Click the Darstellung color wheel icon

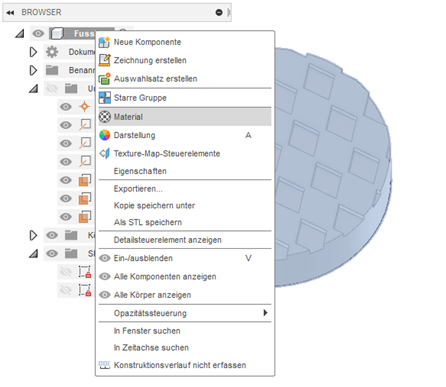click(105, 135)
